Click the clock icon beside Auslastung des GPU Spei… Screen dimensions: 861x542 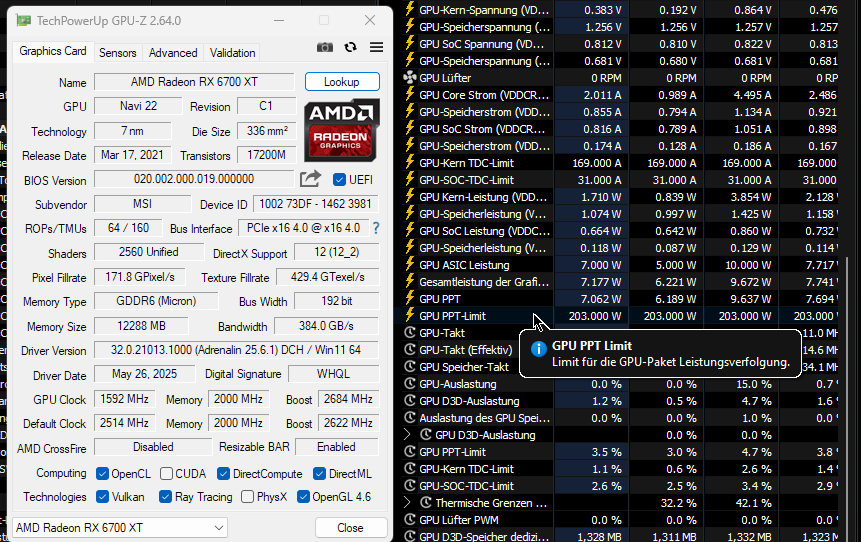410,417
